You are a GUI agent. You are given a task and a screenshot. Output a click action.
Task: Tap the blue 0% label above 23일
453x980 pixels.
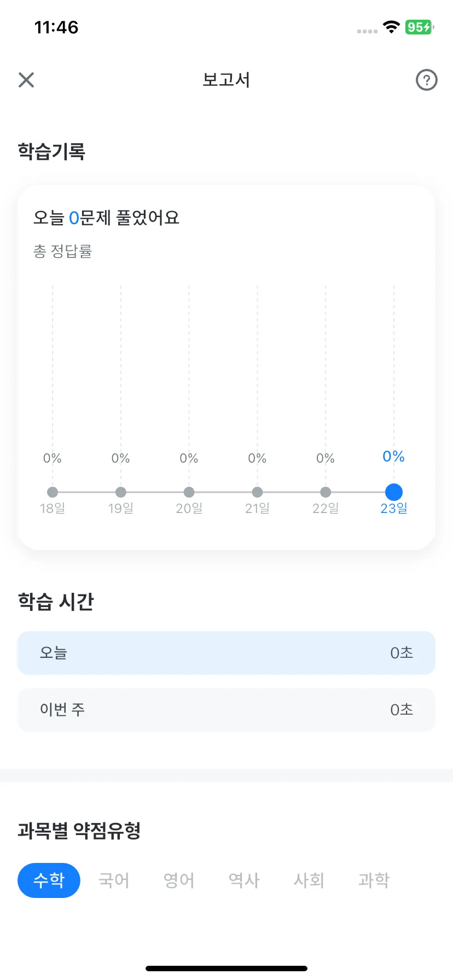[394, 457]
